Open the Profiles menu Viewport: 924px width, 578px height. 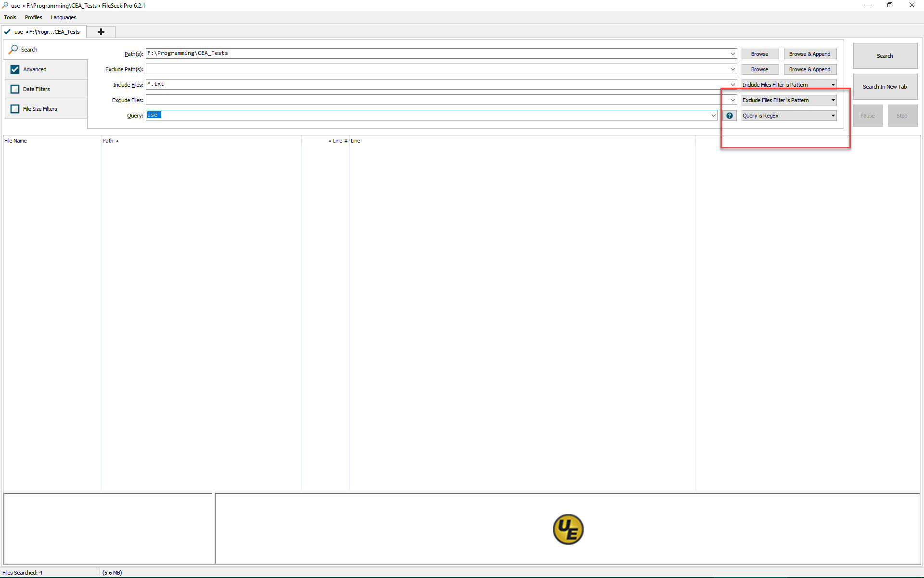(33, 17)
